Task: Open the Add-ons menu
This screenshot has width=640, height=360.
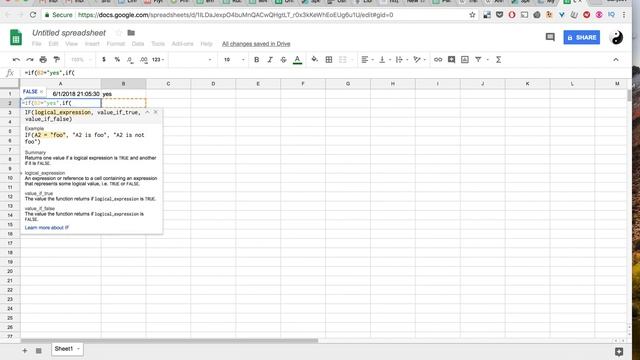Action: (x=182, y=44)
